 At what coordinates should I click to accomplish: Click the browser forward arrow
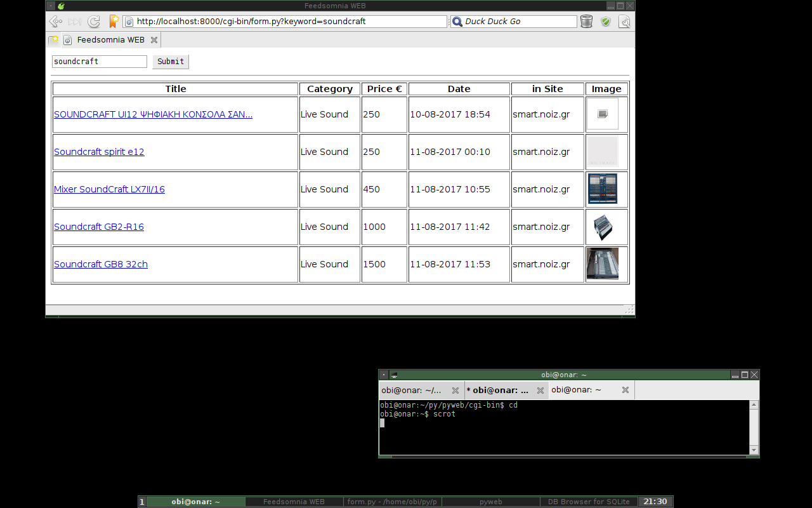tap(75, 22)
